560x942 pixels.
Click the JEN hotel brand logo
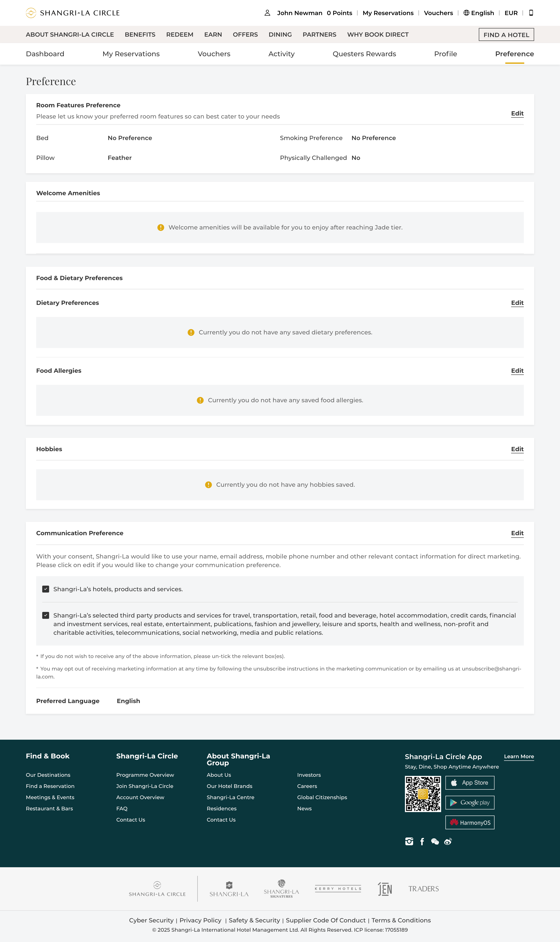(x=385, y=889)
